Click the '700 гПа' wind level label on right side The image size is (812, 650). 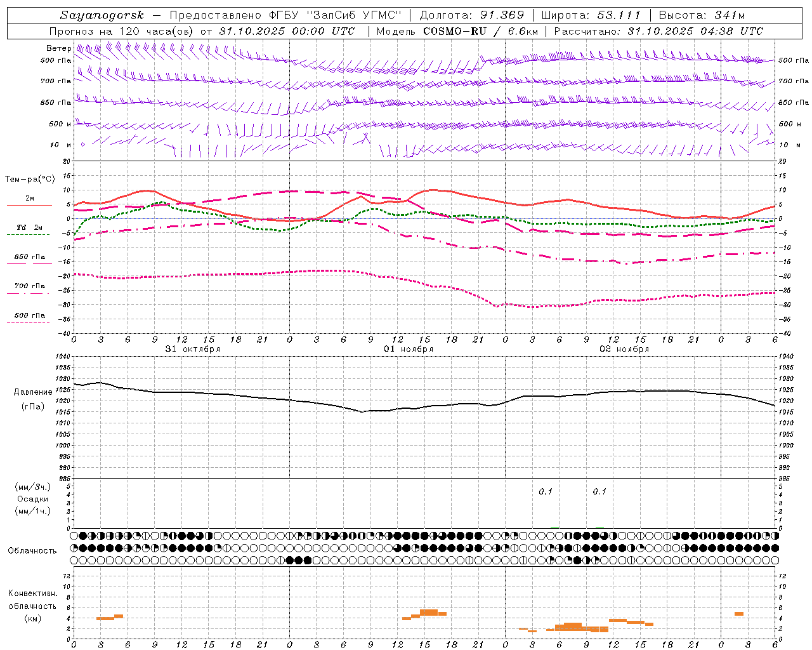click(x=794, y=81)
